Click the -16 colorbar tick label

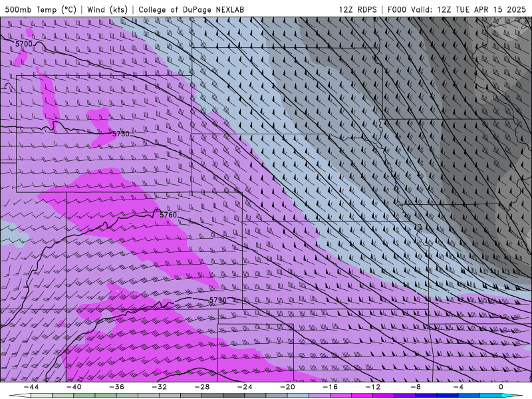pos(331,387)
